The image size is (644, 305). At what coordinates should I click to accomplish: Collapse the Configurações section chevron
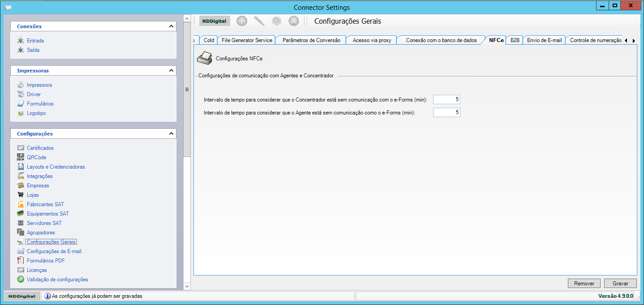coord(171,134)
